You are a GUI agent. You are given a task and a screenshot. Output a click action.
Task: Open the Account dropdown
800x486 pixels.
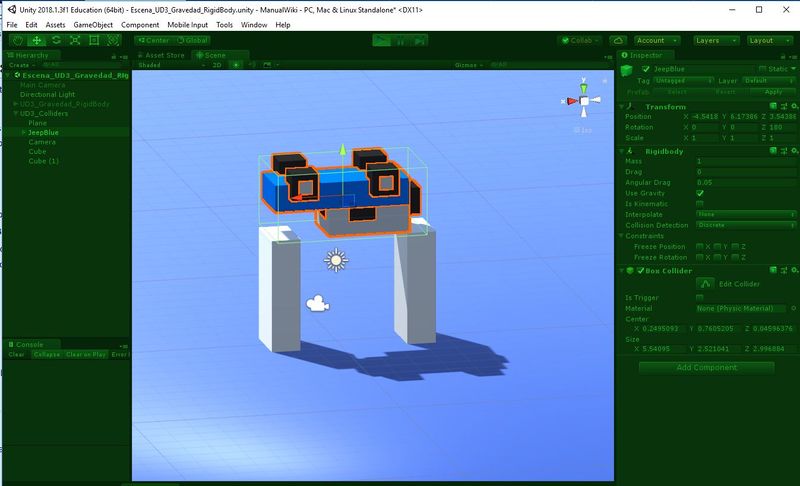(x=657, y=40)
